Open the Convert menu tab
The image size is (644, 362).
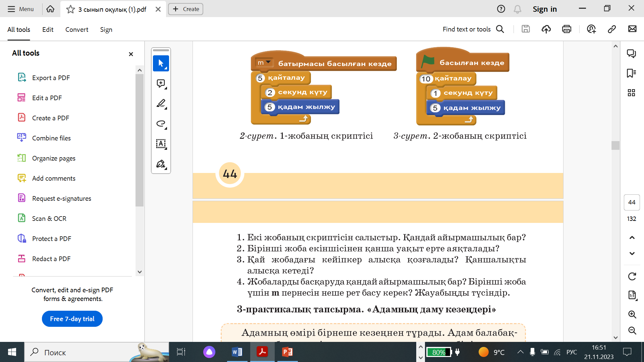point(76,29)
